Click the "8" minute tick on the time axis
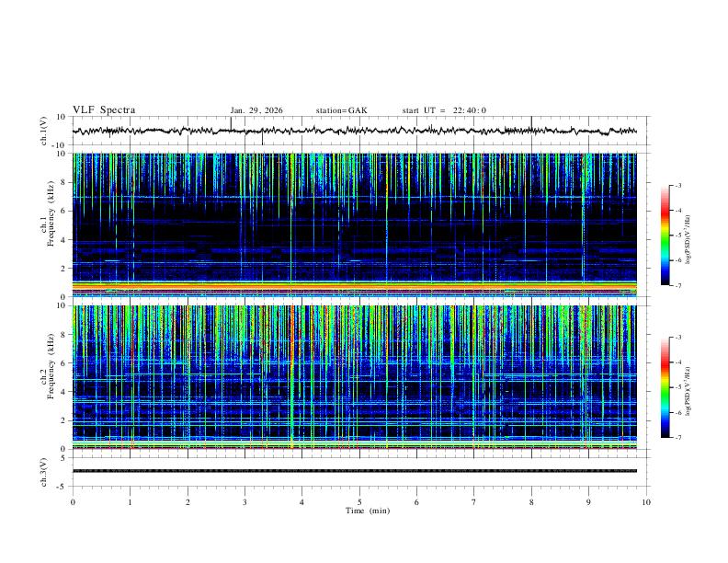This screenshot has height=563, width=728. click(531, 502)
